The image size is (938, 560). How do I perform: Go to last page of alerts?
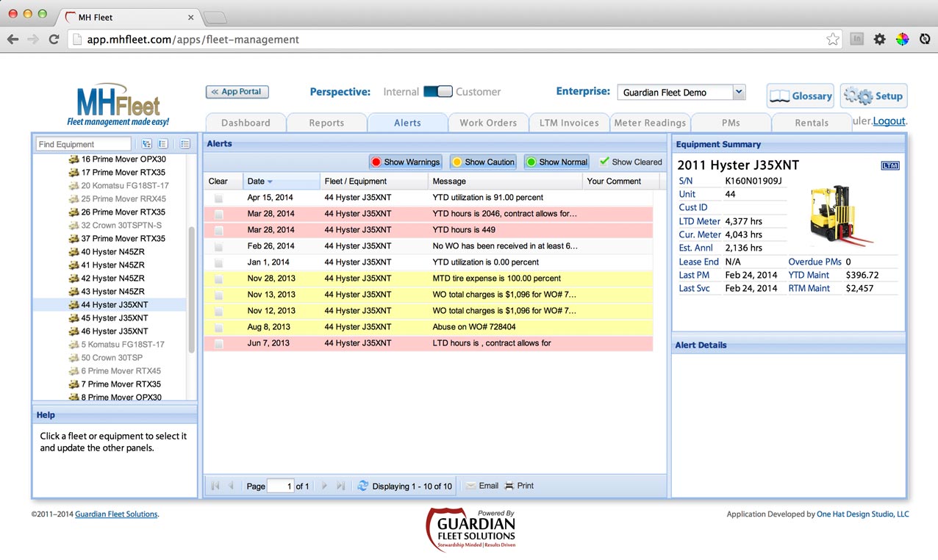(x=340, y=486)
